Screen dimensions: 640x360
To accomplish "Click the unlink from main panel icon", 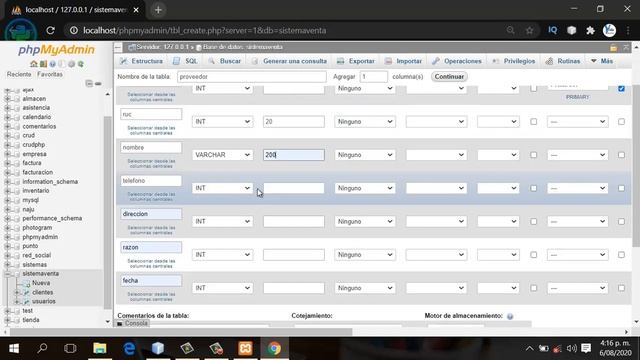I will 98,83.
